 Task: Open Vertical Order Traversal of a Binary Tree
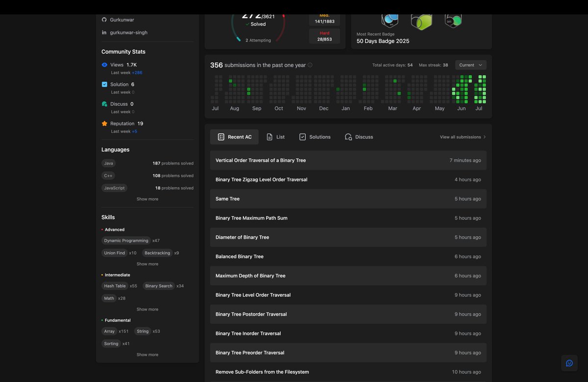(348, 160)
